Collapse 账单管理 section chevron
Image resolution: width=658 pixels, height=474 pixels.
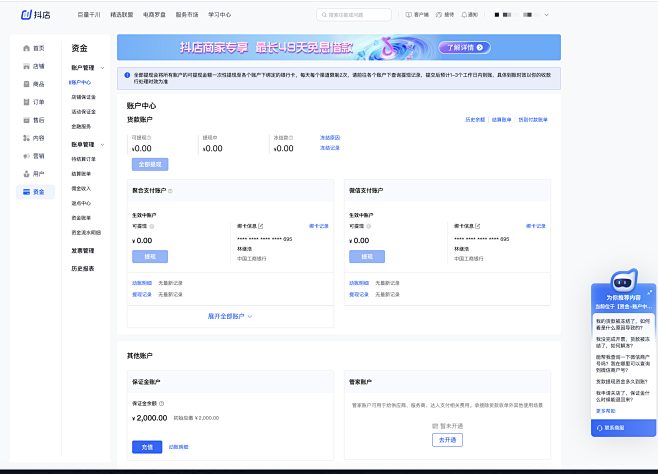[x=102, y=145]
